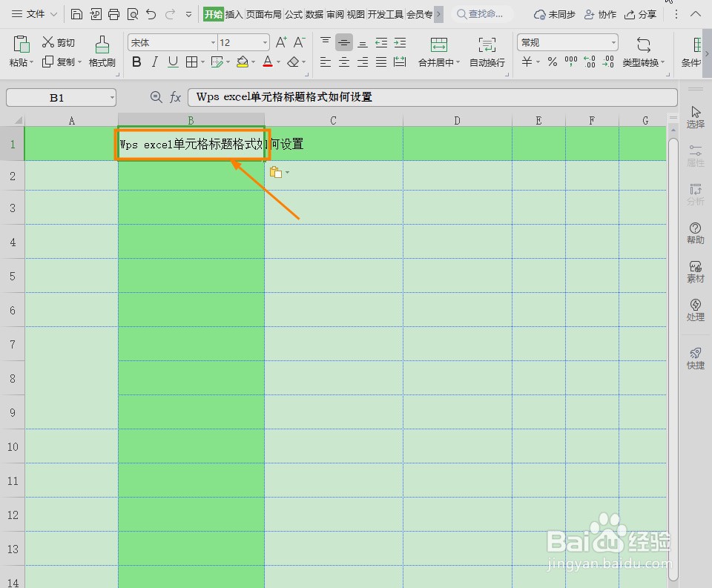Image resolution: width=712 pixels, height=588 pixels.
Task: Open 素材 (Materials) sidebar icon
Action: coord(695,271)
